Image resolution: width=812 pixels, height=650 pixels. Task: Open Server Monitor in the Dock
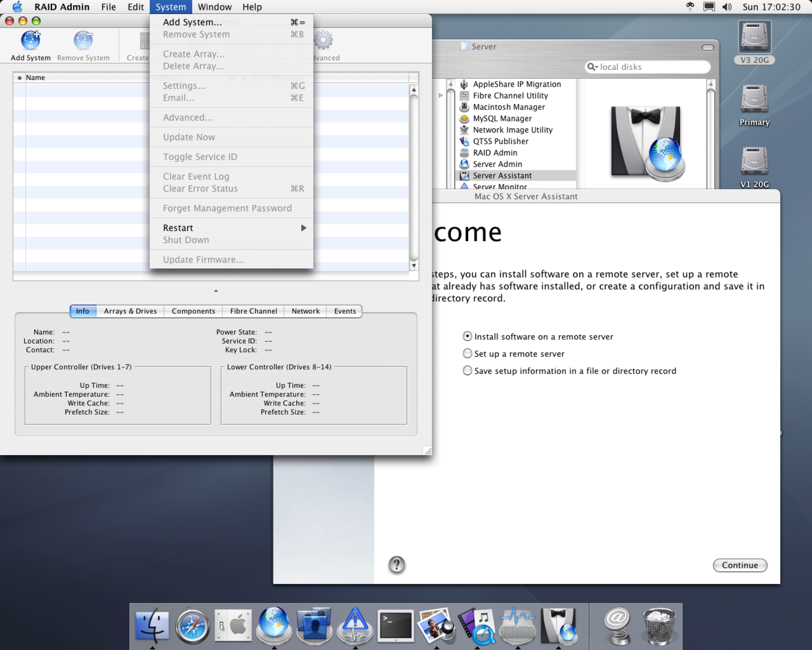point(355,626)
